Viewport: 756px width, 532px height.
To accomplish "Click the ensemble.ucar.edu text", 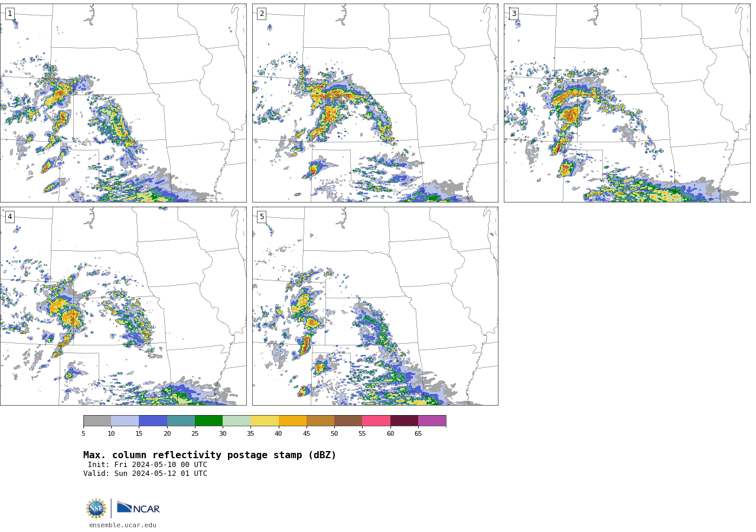I will tap(123, 525).
